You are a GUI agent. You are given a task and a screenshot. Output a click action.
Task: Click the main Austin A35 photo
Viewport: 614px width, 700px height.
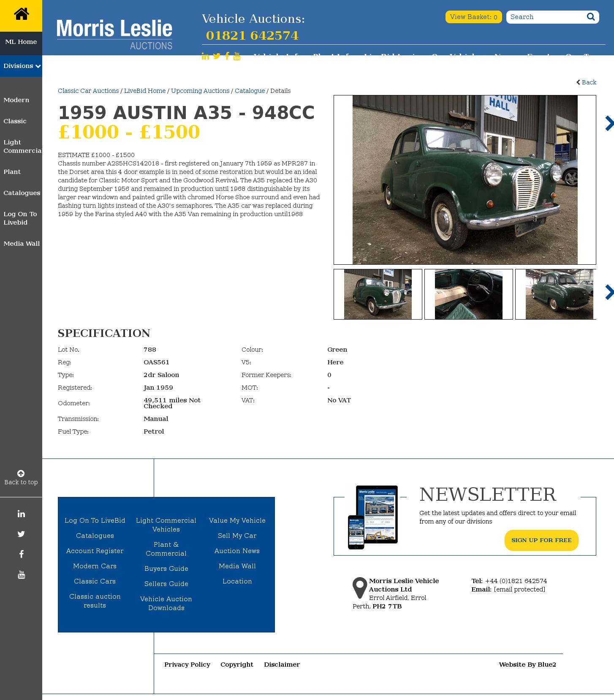[x=465, y=180]
